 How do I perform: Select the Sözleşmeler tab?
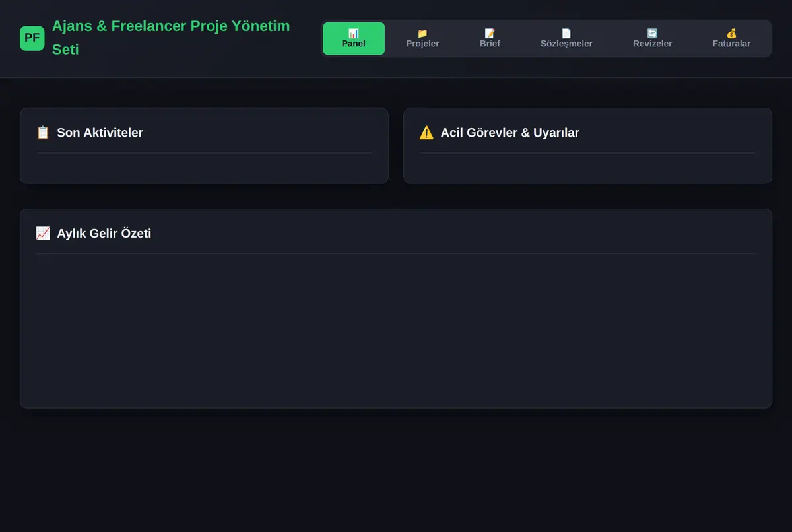(566, 39)
